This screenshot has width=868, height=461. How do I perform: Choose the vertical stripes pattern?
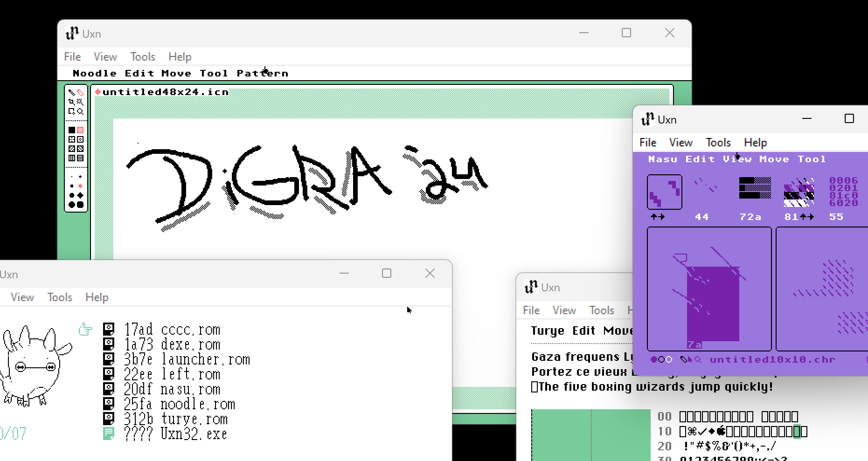[72, 158]
